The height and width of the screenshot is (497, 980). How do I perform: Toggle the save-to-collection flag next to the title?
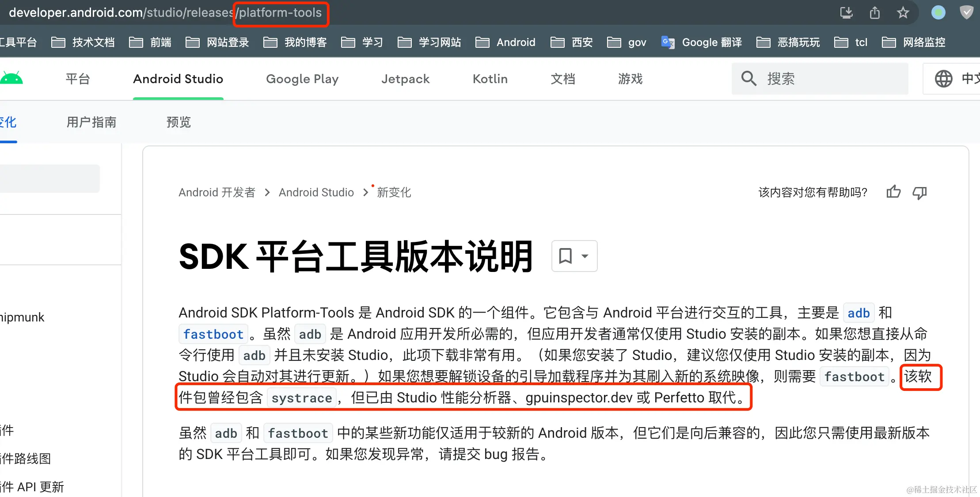pos(566,256)
